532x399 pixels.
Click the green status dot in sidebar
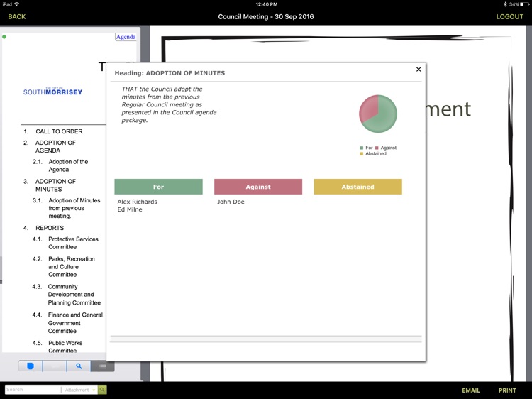[4, 37]
